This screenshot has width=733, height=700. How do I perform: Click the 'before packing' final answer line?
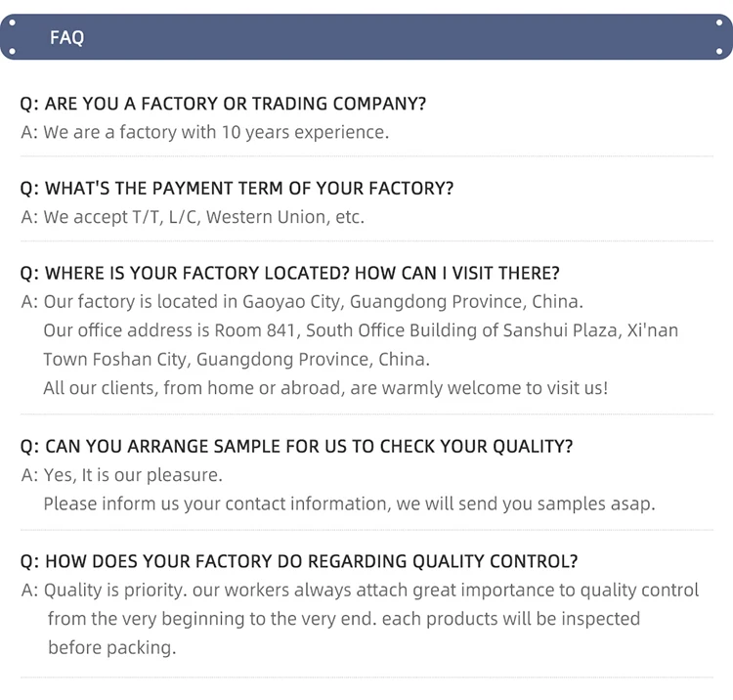(111, 647)
